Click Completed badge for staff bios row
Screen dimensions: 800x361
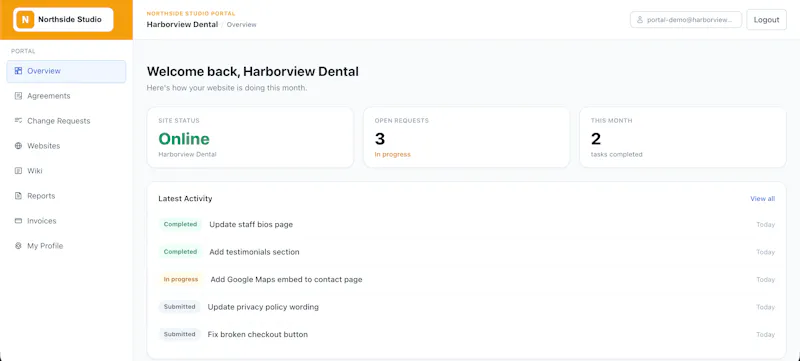coord(180,224)
